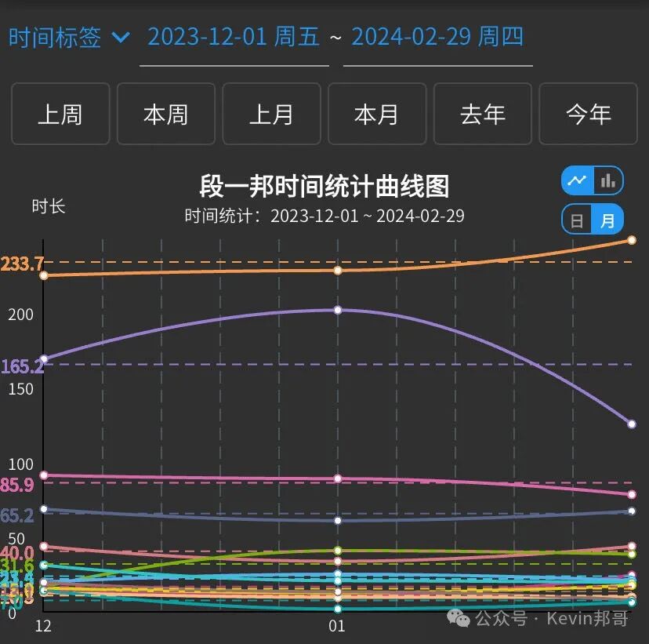Click orange series endpoint at top right
649x644 pixels.
pyautogui.click(x=632, y=240)
